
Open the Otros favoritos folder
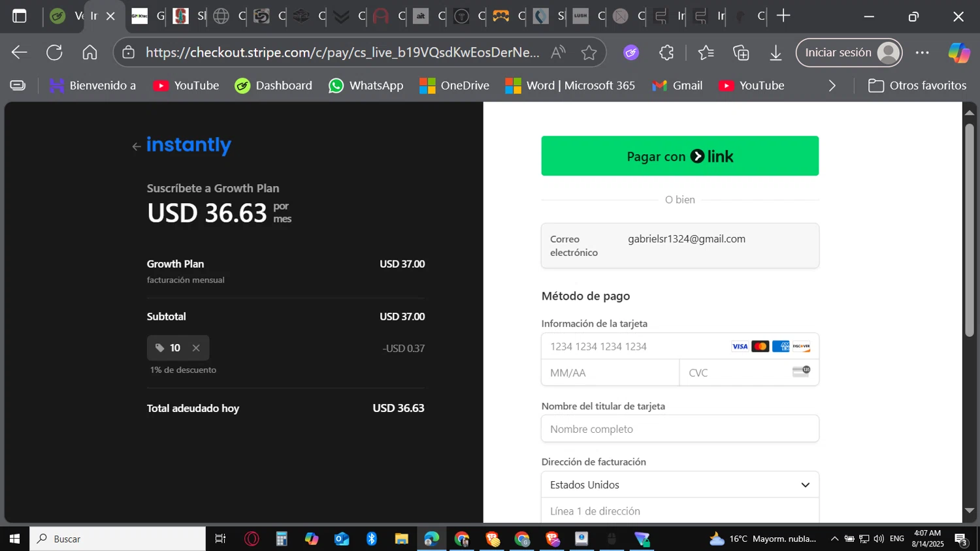pos(917,86)
